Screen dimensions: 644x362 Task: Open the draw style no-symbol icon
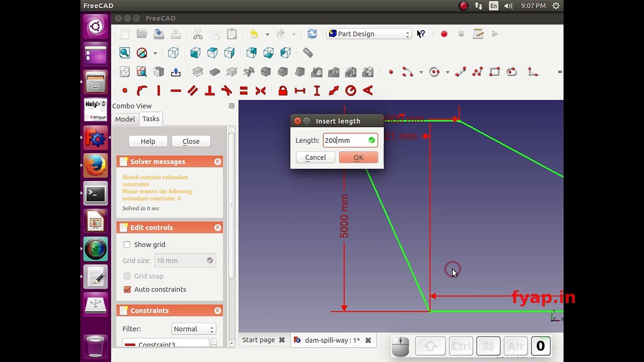coord(142,53)
